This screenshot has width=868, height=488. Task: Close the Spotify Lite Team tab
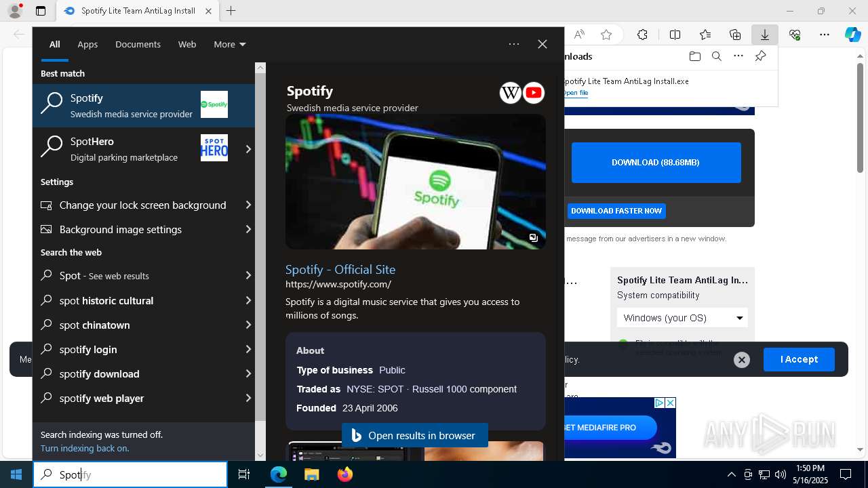pos(208,11)
